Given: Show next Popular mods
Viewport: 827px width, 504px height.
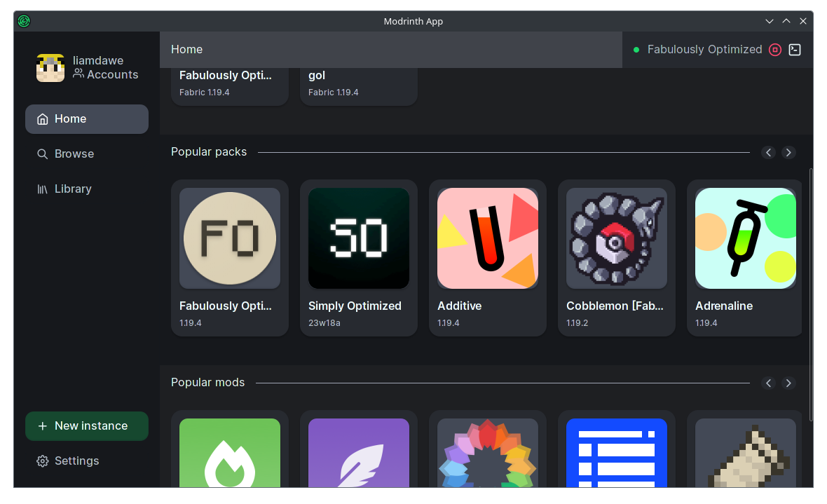Looking at the screenshot, I should tap(788, 383).
